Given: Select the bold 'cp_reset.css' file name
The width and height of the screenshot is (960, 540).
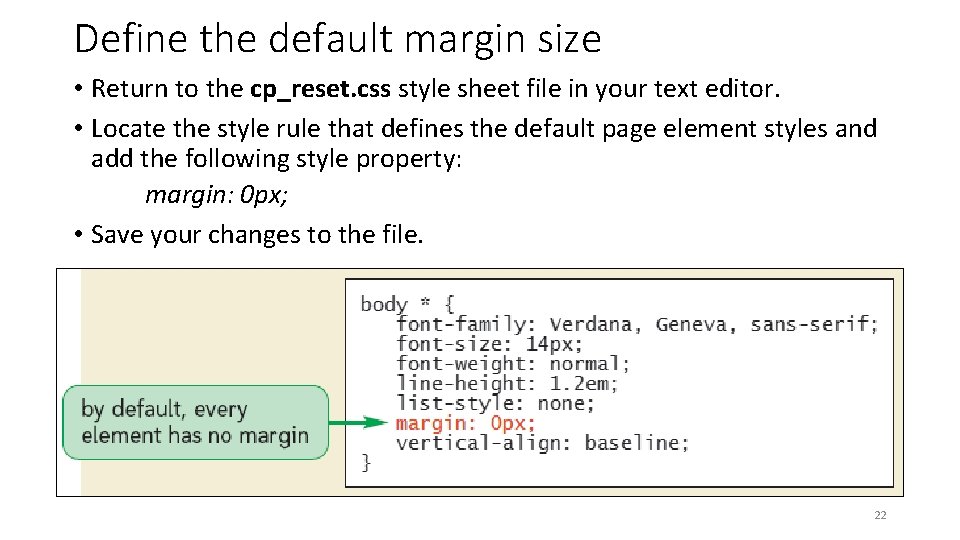Looking at the screenshot, I should 320,89.
